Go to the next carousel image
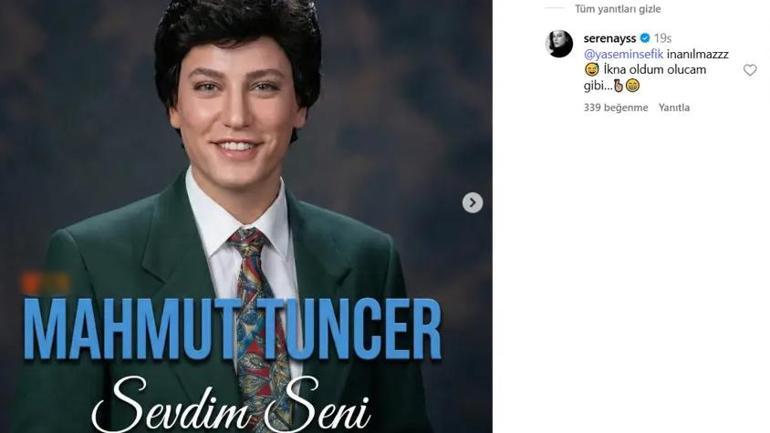The height and width of the screenshot is (433, 770). click(472, 203)
